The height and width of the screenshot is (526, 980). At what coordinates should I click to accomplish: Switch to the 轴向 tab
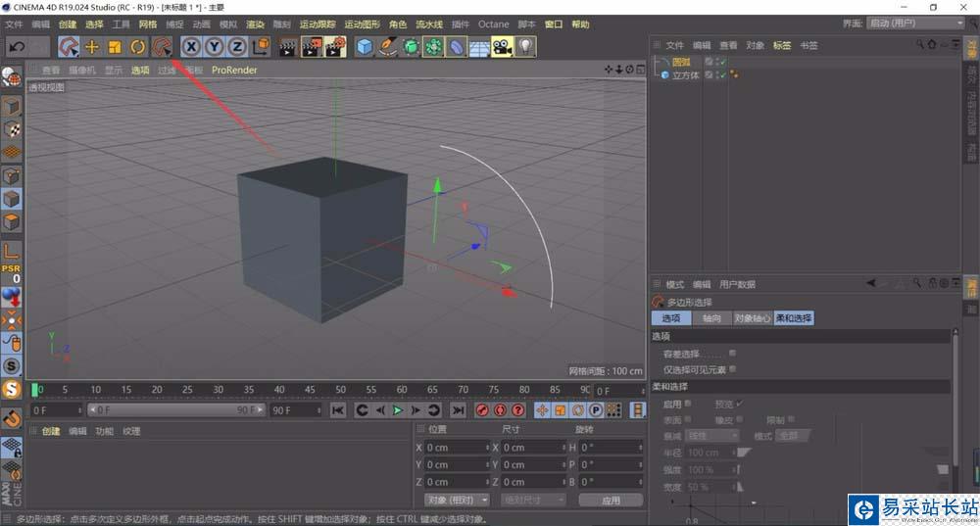[x=710, y=318]
